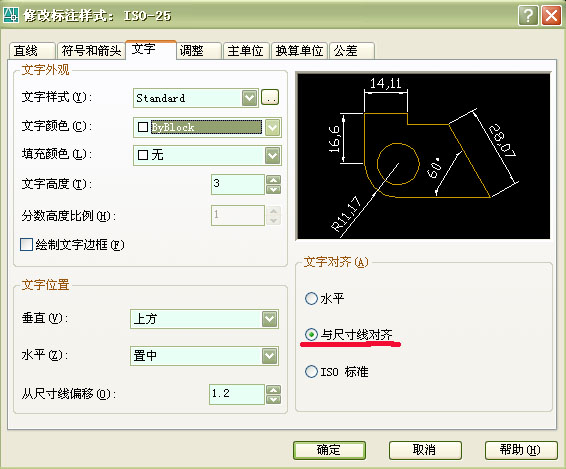Image resolution: width=566 pixels, height=469 pixels.
Task: Click the 文字样式(Y) label
Action: click(x=57, y=97)
